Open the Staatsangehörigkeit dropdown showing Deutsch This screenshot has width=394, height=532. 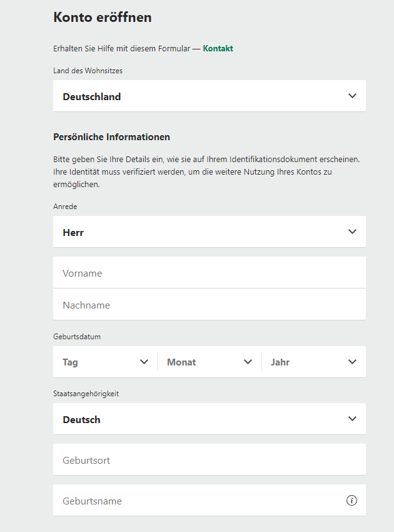[210, 419]
